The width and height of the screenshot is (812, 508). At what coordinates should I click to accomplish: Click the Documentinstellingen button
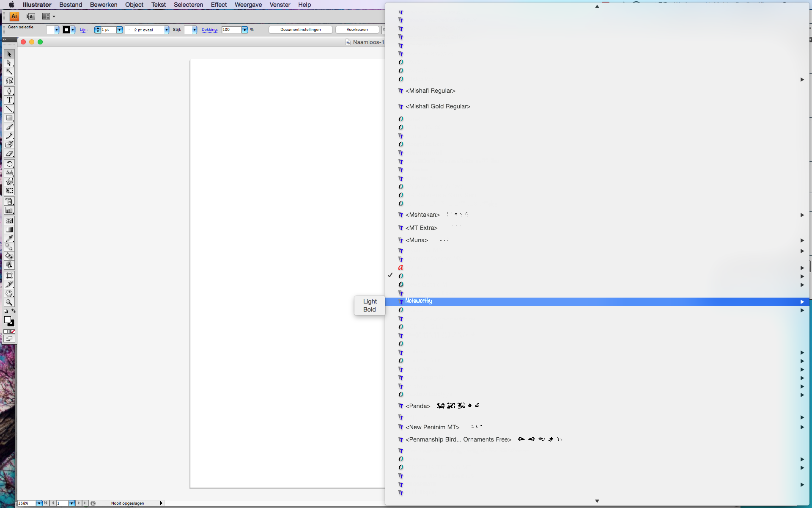point(300,30)
